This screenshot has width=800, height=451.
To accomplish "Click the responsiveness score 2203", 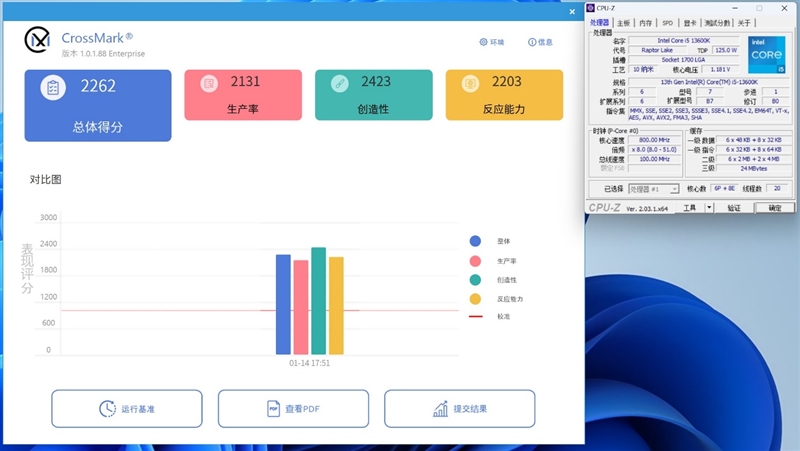I will (507, 81).
